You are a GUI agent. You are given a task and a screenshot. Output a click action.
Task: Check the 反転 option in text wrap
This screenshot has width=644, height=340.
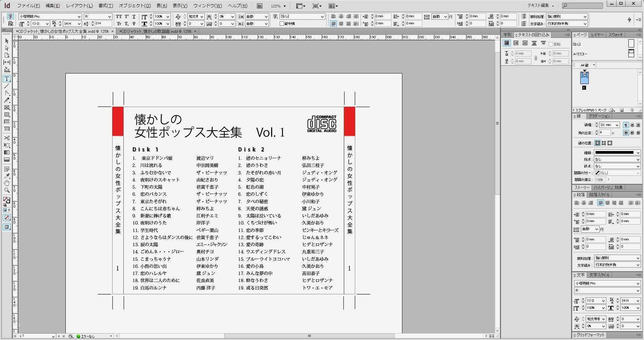(x=551, y=44)
